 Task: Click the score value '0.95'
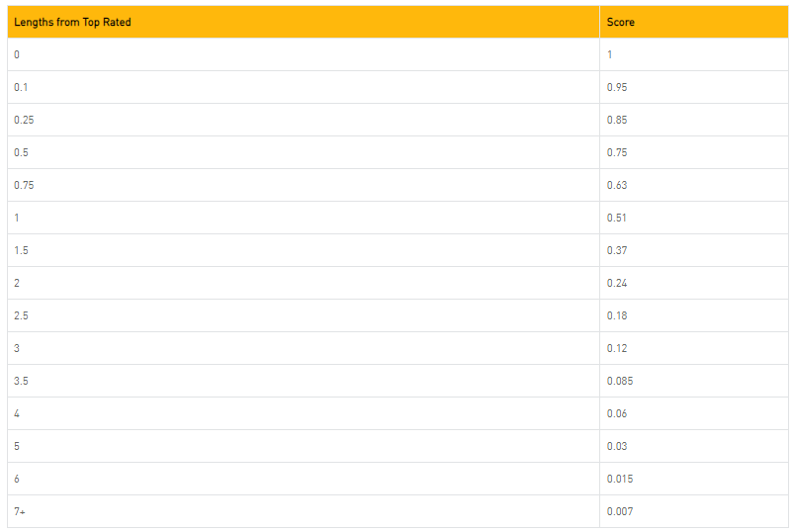[617, 87]
